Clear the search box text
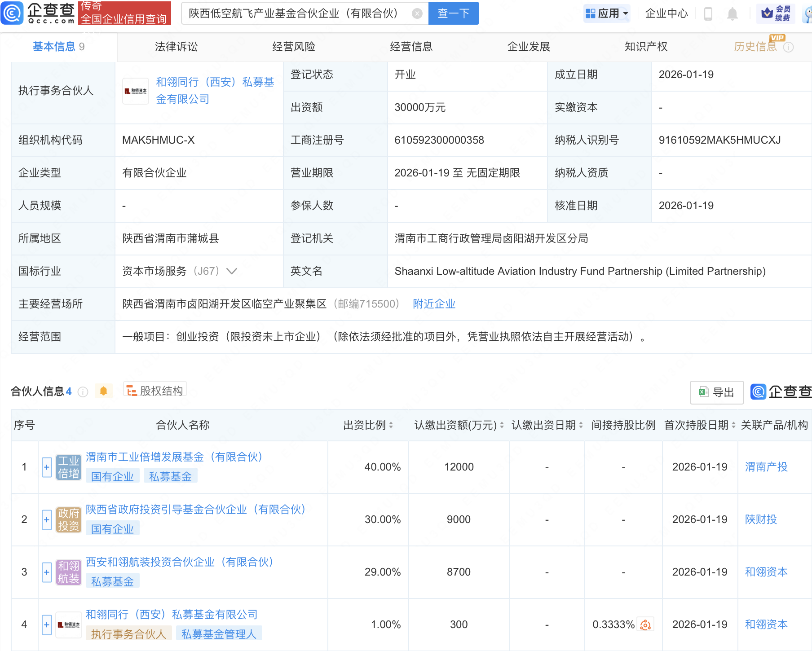This screenshot has height=651, width=812. click(x=417, y=13)
